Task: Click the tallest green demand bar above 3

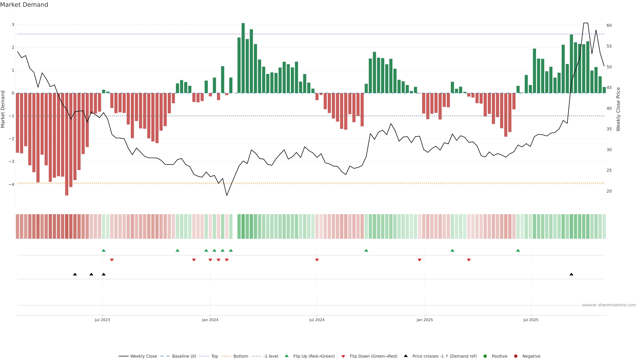Action: pos(243,57)
